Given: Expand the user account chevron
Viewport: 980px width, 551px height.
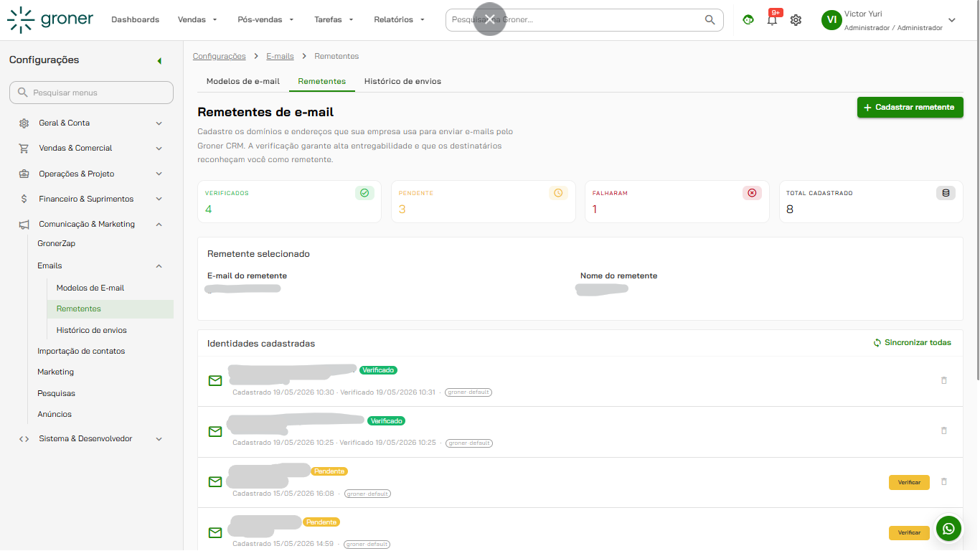Looking at the screenshot, I should click(952, 20).
